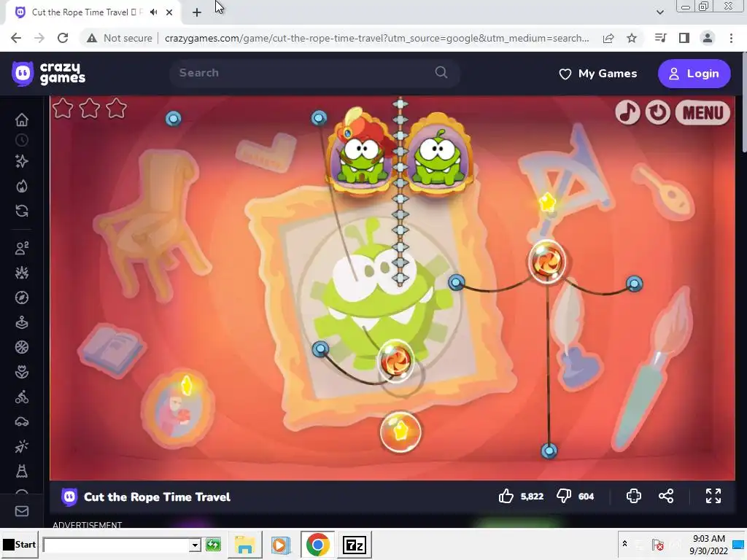This screenshot has height=560, width=747.
Task: Like the game with thumbs up
Action: (506, 496)
